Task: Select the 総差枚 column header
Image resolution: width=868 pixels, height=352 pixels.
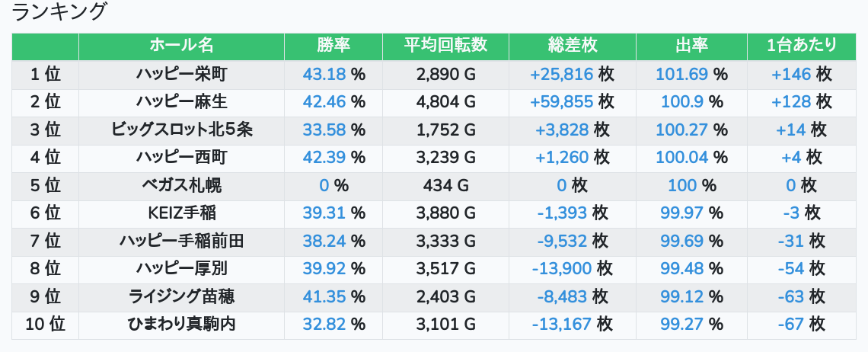Action: (572, 46)
